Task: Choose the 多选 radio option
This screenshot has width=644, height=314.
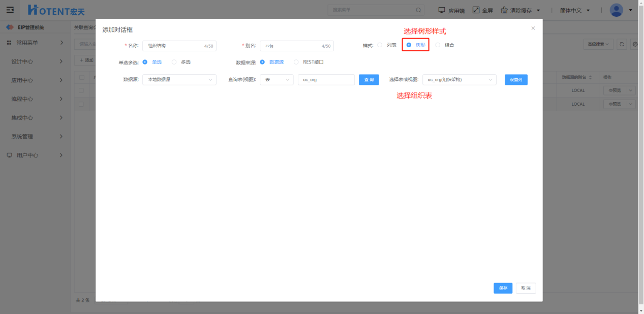Action: (x=174, y=62)
